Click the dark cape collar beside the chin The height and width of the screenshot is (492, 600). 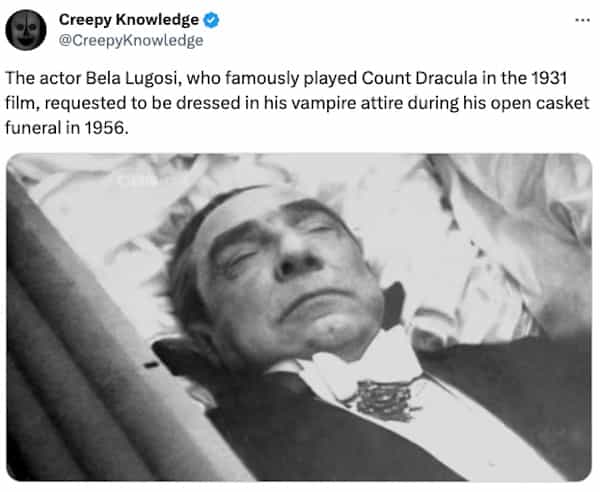tap(393, 305)
